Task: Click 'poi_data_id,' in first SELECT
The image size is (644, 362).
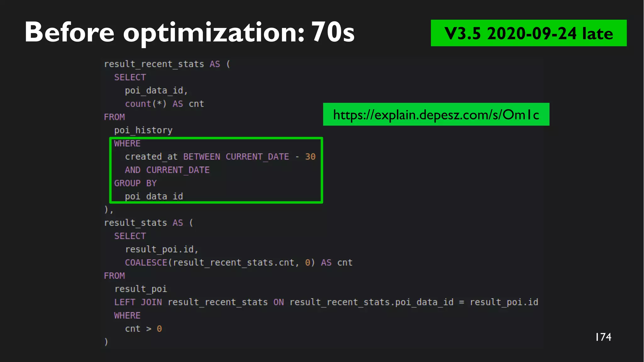Action: click(156, 91)
